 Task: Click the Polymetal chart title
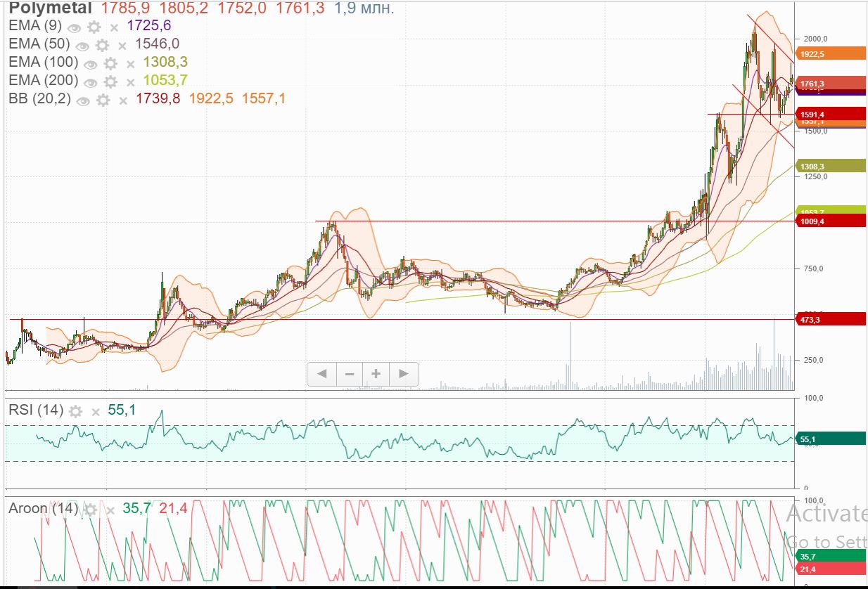(x=50, y=8)
